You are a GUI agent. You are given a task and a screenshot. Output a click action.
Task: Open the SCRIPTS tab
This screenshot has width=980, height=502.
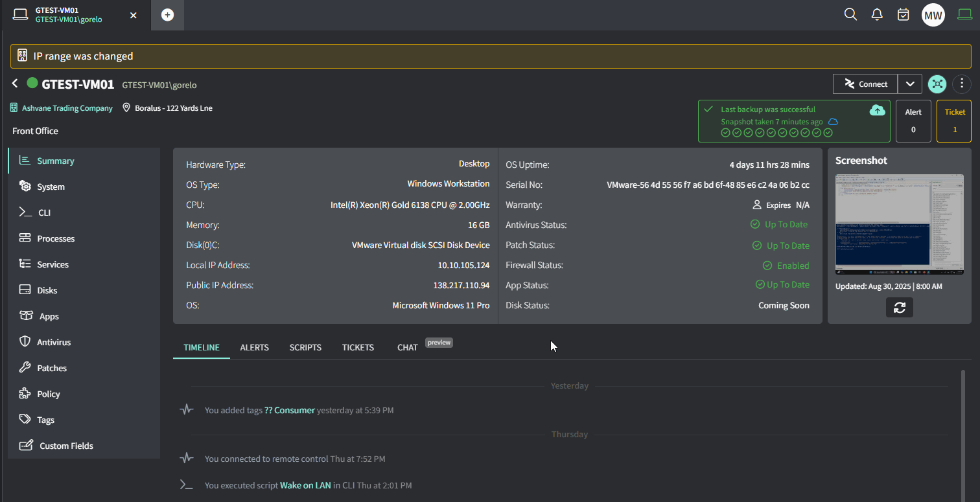pyautogui.click(x=305, y=348)
